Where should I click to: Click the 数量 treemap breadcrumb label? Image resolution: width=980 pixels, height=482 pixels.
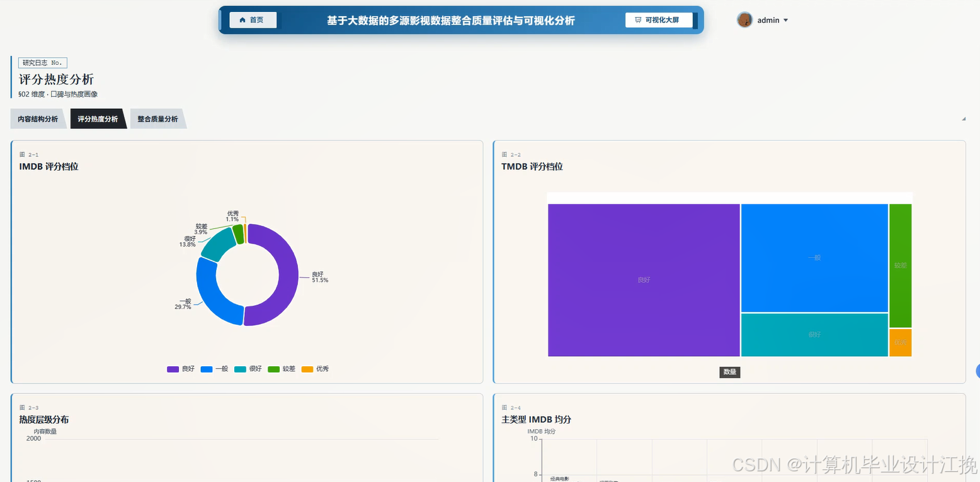(x=730, y=372)
